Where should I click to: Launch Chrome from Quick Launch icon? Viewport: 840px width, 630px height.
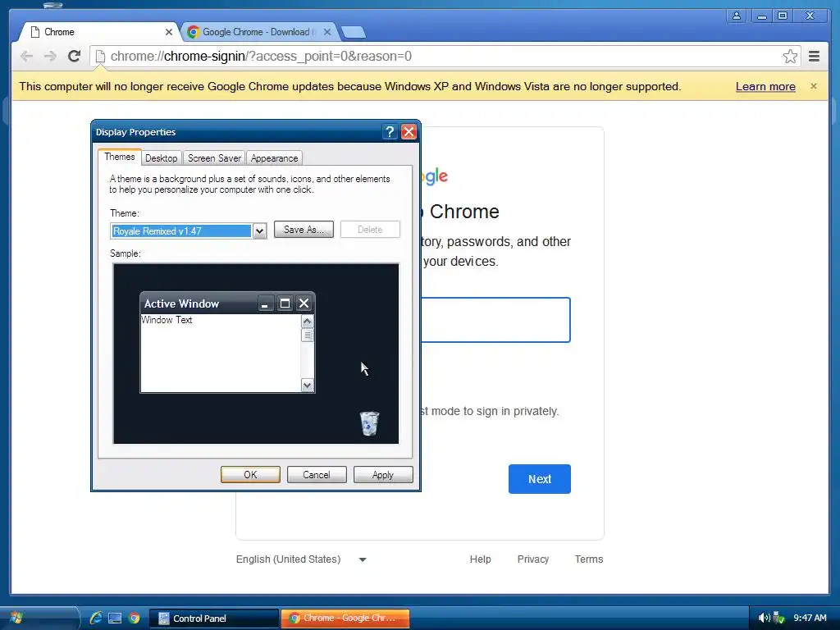pos(134,619)
